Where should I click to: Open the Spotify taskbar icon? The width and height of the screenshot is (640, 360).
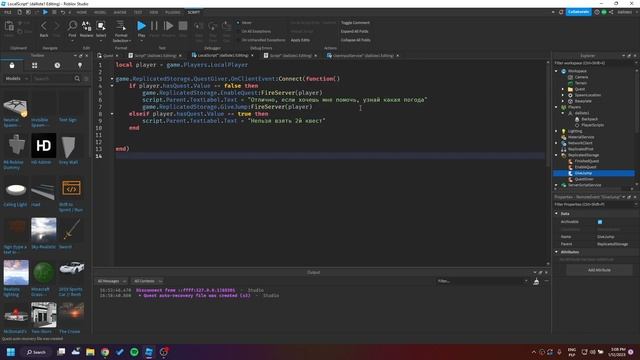click(134, 352)
